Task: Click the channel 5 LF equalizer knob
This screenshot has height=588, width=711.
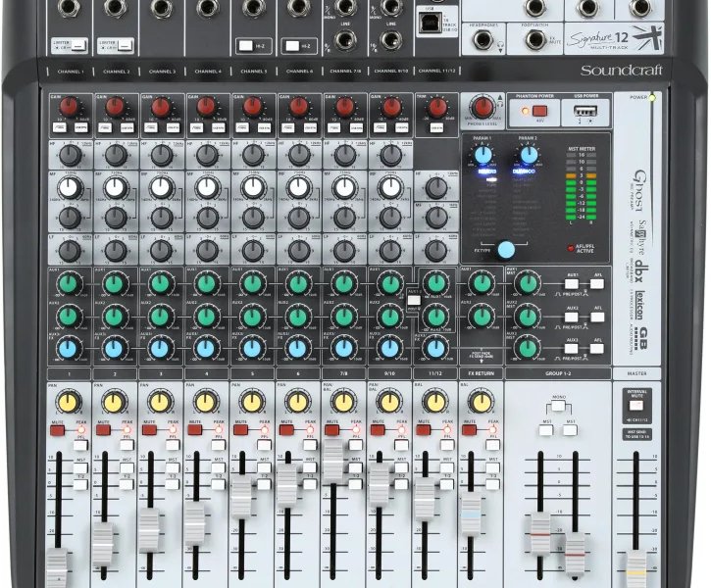Action: (x=253, y=251)
